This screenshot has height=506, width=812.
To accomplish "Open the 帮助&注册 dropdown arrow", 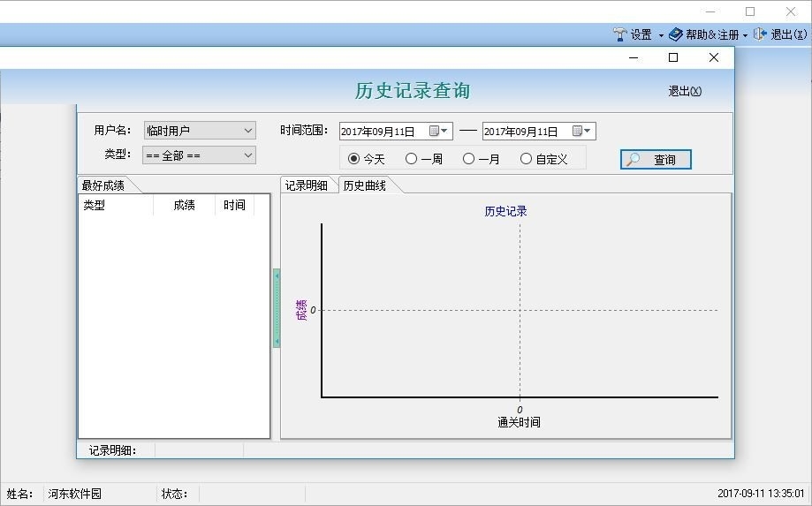I will coord(745,35).
